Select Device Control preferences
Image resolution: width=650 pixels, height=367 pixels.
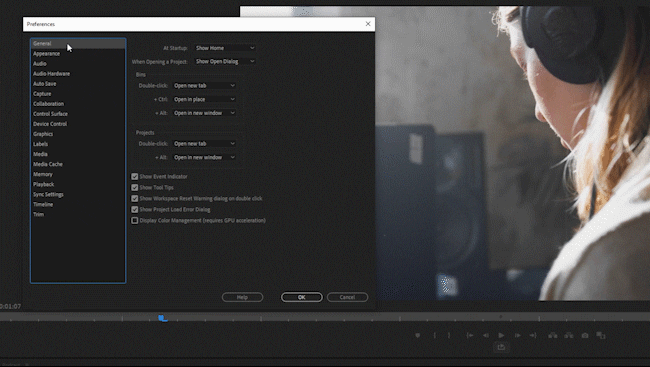tap(78, 124)
